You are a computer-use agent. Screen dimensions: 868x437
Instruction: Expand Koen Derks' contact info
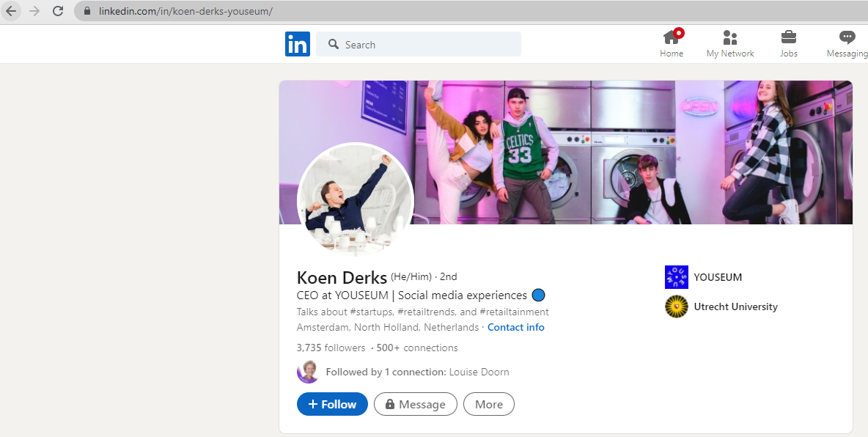[515, 327]
